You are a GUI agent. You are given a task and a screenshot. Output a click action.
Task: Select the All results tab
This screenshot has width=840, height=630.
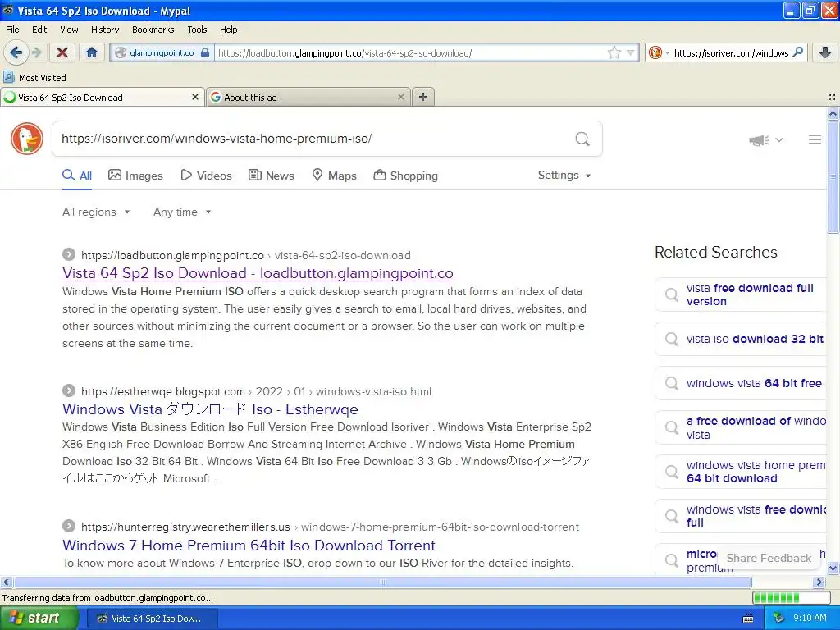click(77, 176)
